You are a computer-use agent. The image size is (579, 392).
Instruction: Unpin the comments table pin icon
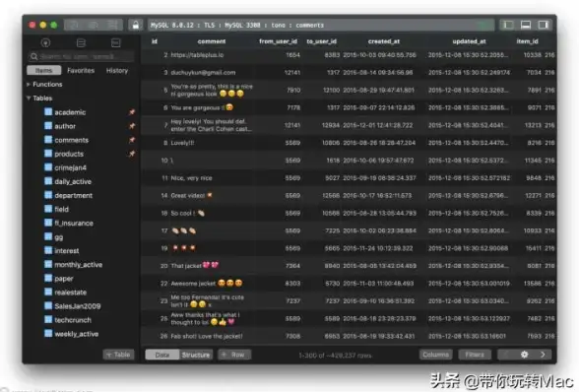132,140
